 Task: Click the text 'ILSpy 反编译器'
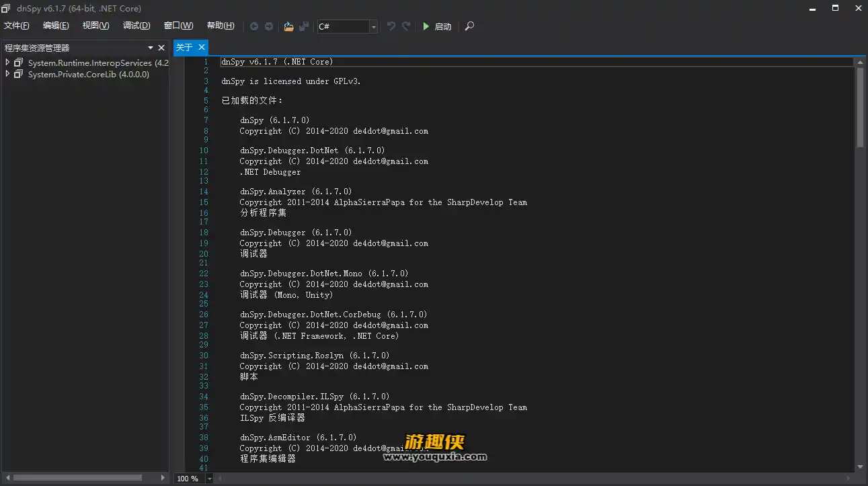coord(272,417)
